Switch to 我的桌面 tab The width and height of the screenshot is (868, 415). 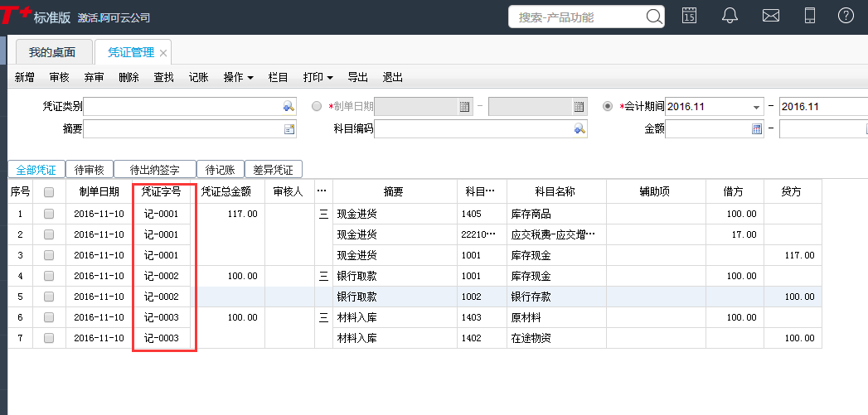52,52
